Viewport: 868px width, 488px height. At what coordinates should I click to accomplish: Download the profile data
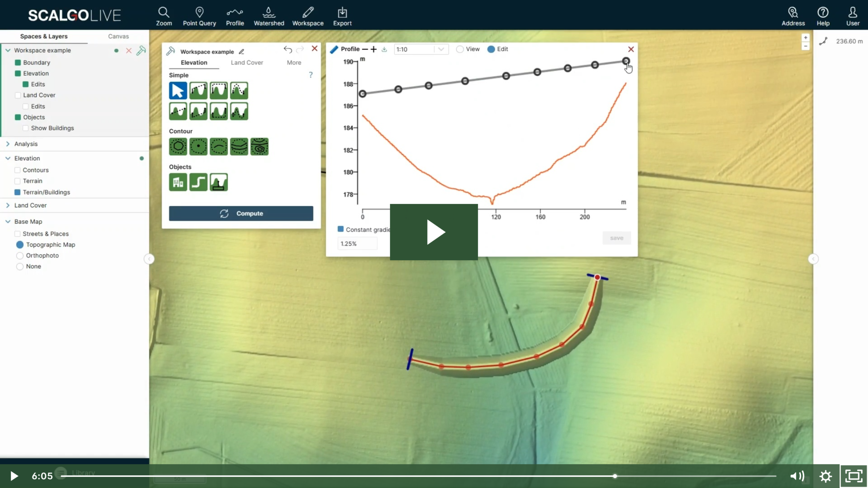pos(384,49)
